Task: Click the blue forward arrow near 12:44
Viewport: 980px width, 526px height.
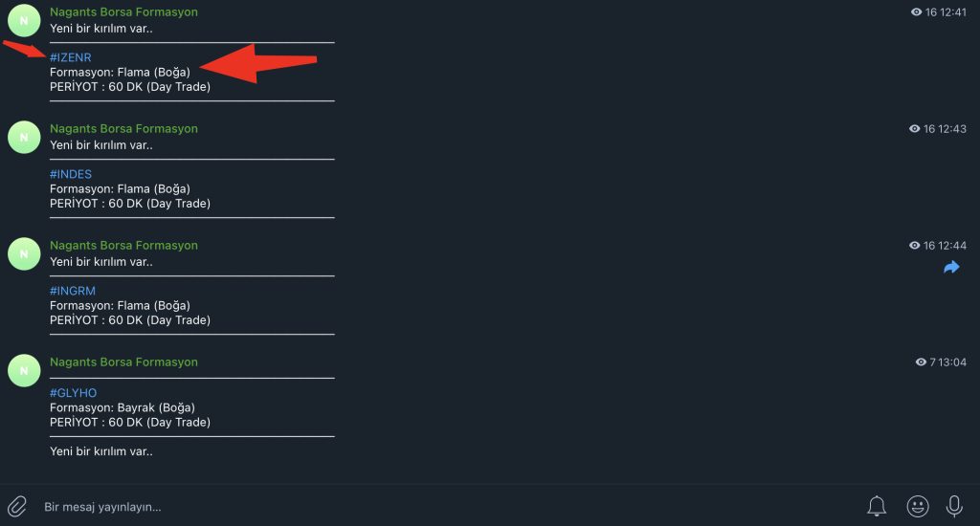Action: (x=951, y=268)
